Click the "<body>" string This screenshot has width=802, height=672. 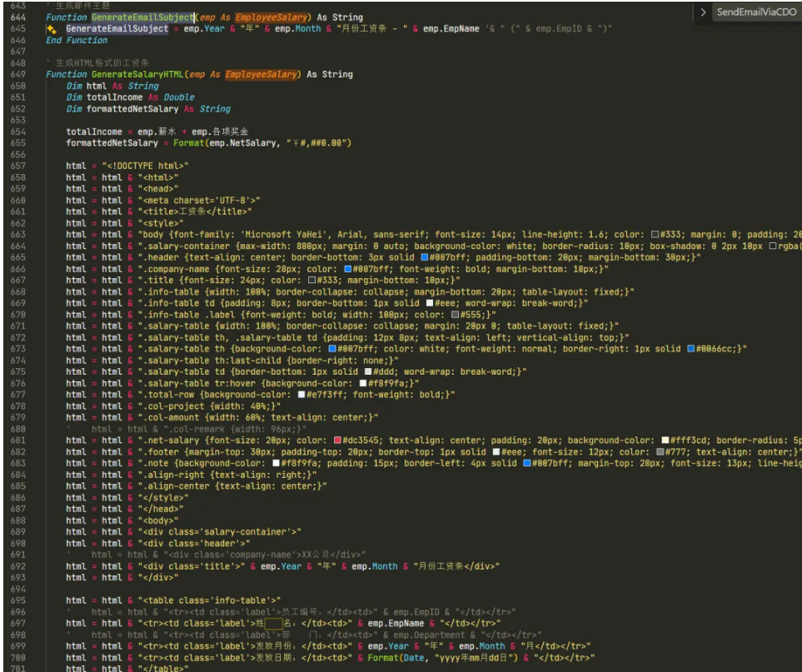point(158,520)
